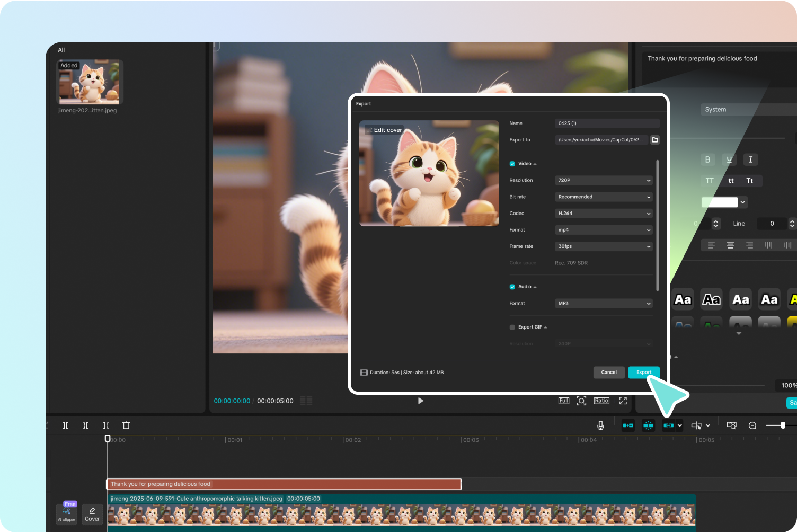Image resolution: width=797 pixels, height=532 pixels.
Task: Uncheck the Video export checkbox
Action: (x=512, y=164)
